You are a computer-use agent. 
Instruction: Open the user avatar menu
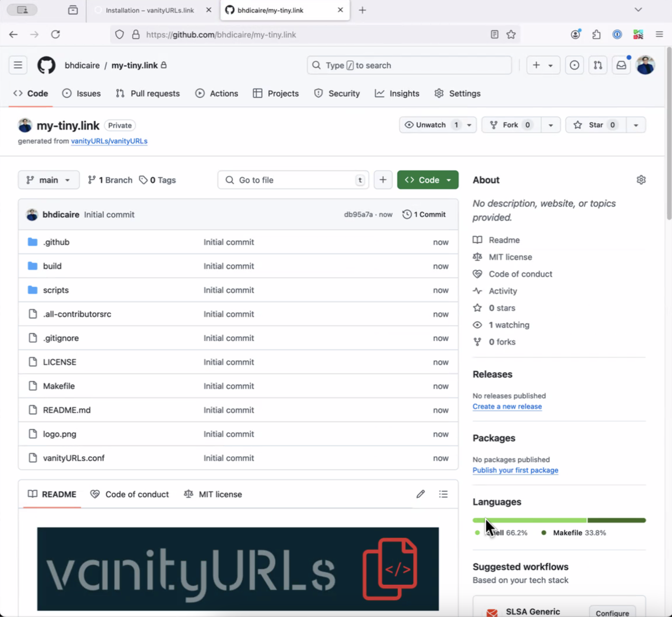(646, 65)
